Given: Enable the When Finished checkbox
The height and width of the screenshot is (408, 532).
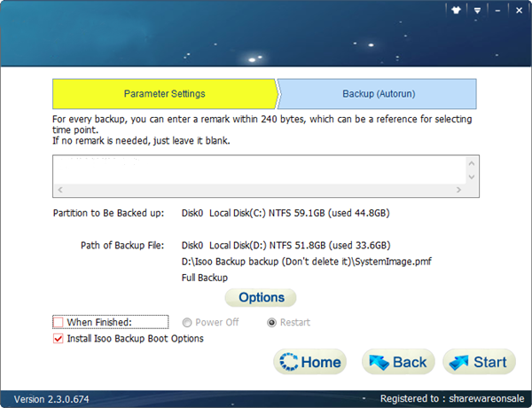Looking at the screenshot, I should click(x=59, y=322).
